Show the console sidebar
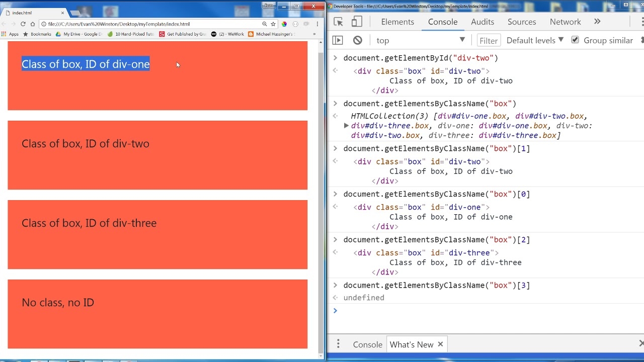 (338, 40)
